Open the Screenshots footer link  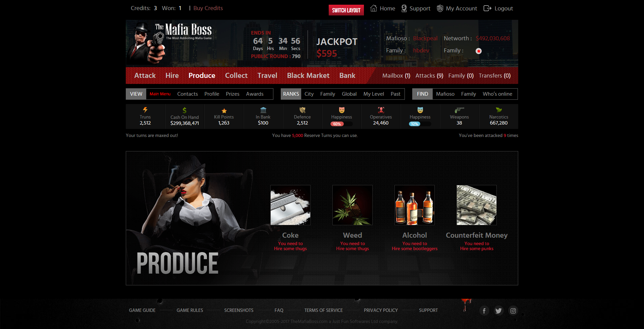coord(239,310)
